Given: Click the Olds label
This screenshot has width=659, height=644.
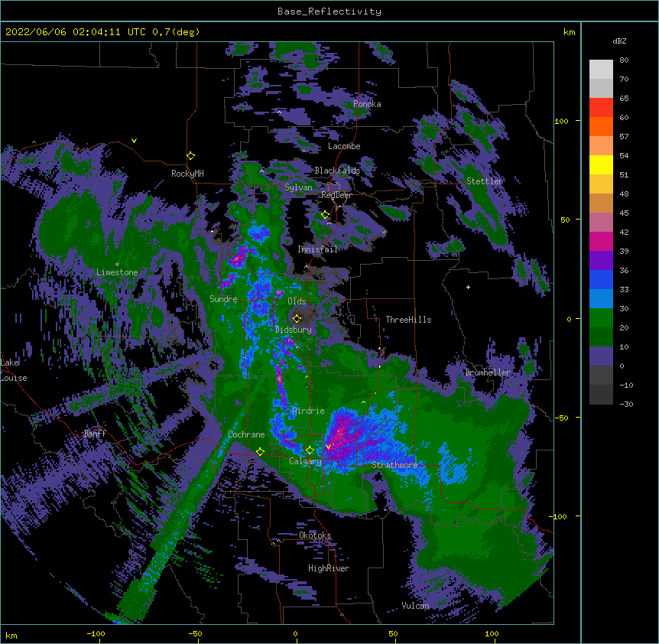Looking at the screenshot, I should point(297,301).
